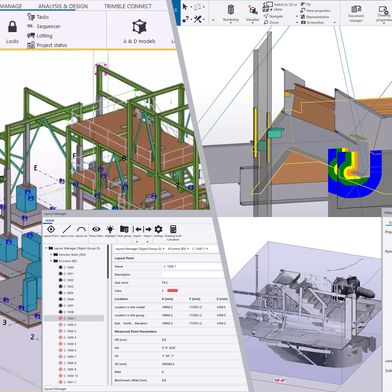Collapse the KControl group node
This screenshot has height=392, width=392.
[x=51, y=261]
